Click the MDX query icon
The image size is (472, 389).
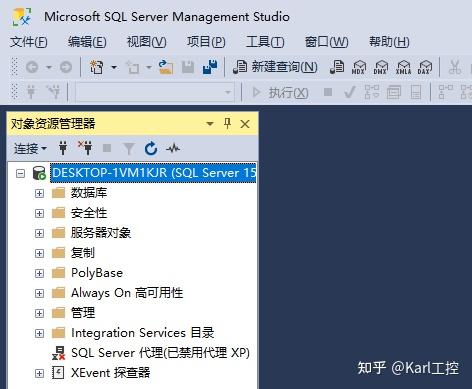[359, 67]
